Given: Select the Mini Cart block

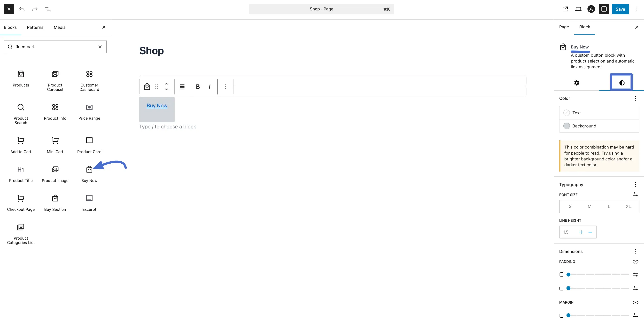Looking at the screenshot, I should (55, 145).
